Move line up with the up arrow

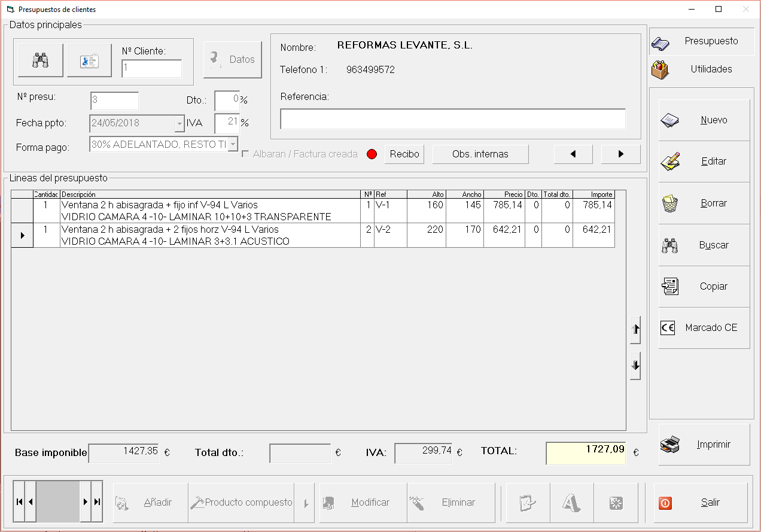click(635, 330)
